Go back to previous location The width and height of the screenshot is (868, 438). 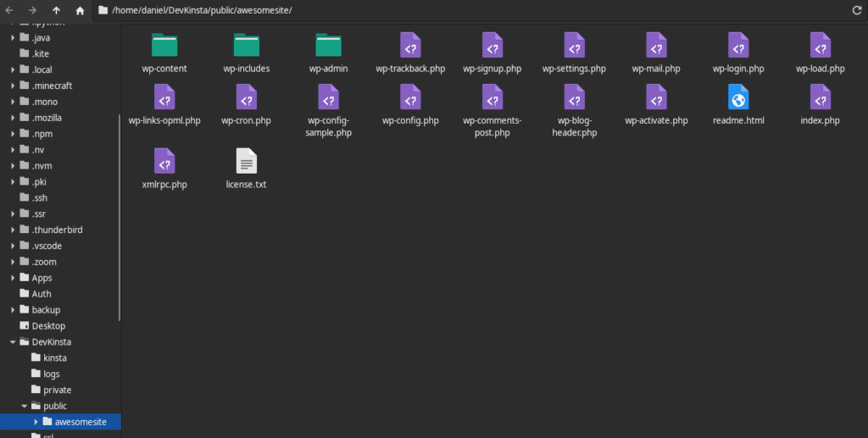(9, 10)
